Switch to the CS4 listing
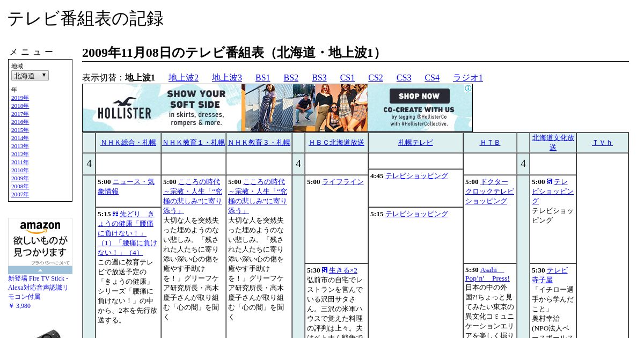 coord(432,77)
